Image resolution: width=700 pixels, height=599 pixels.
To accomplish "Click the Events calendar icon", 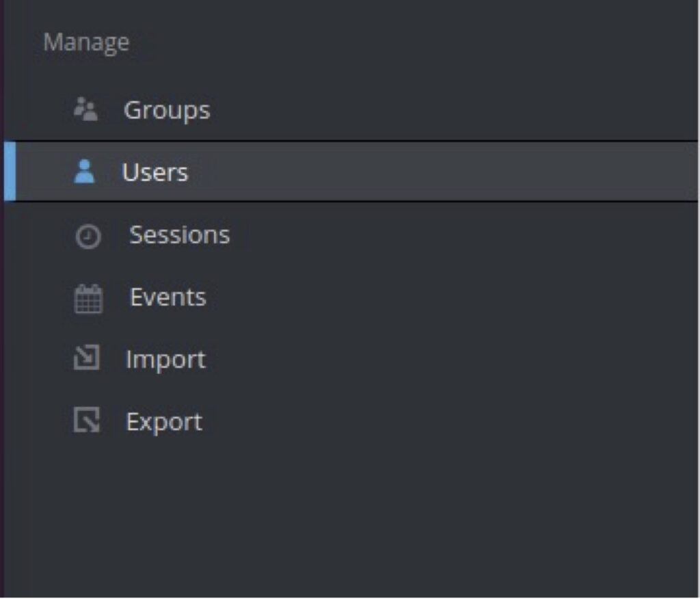I will [88, 299].
